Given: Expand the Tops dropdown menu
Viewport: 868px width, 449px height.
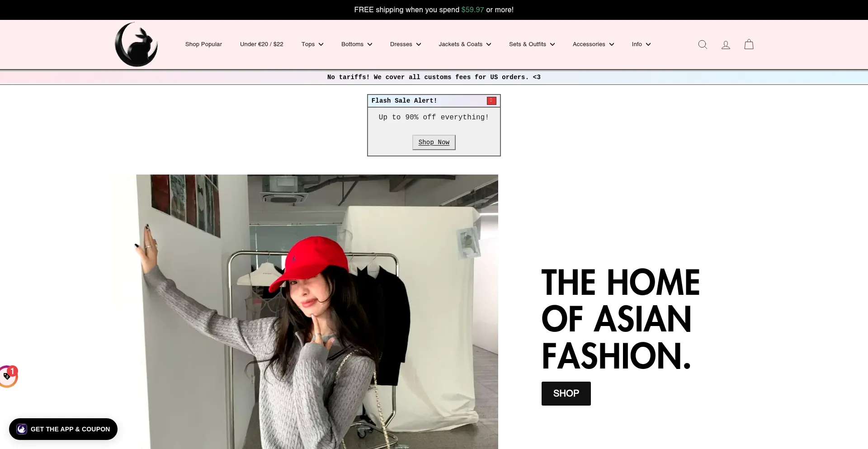Looking at the screenshot, I should click(312, 44).
